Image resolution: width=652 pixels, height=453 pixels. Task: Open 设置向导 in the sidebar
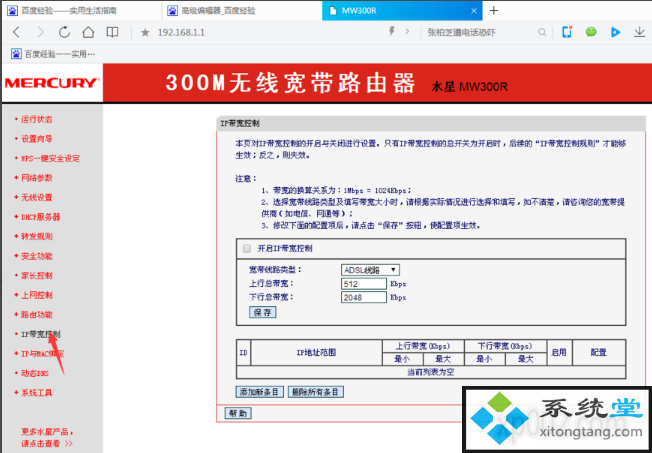(37, 139)
